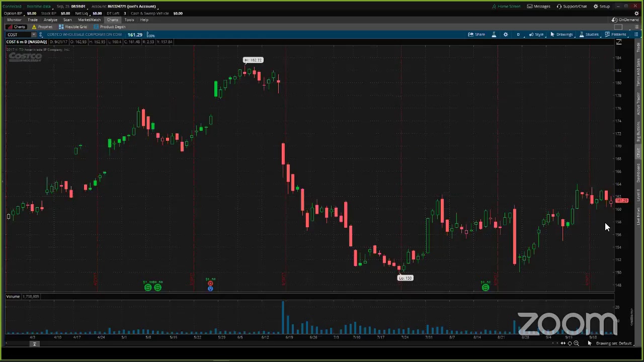This screenshot has width=644, height=362.
Task: Click the Share button
Action: point(476,35)
